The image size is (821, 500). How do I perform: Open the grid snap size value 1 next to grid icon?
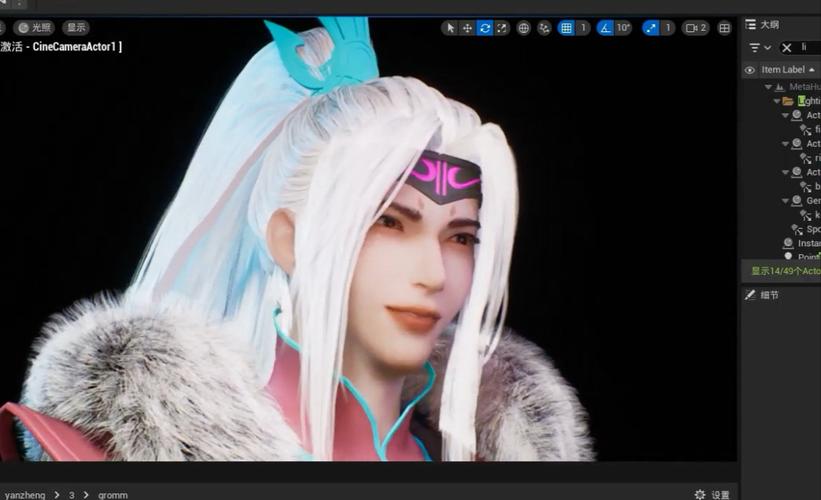(583, 28)
